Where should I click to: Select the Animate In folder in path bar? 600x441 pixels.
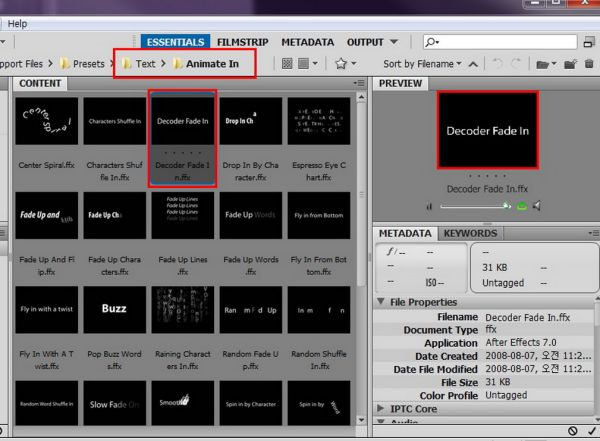(x=206, y=64)
